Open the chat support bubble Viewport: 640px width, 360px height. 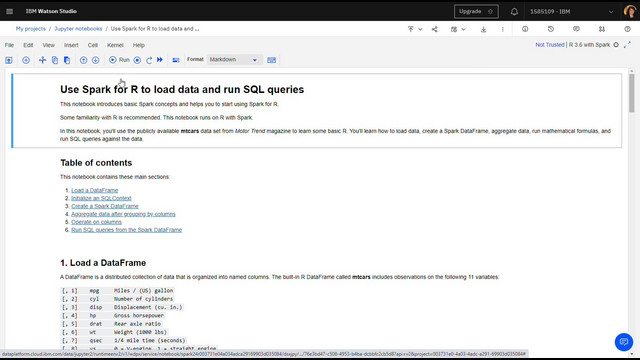(624, 342)
